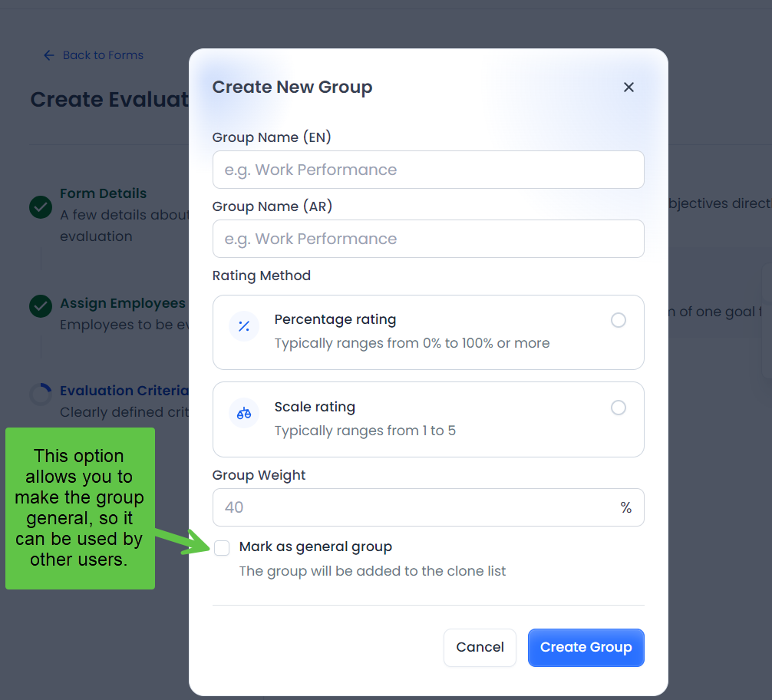The width and height of the screenshot is (772, 700).
Task: Select the Percentage rating radio button
Action: [619, 320]
